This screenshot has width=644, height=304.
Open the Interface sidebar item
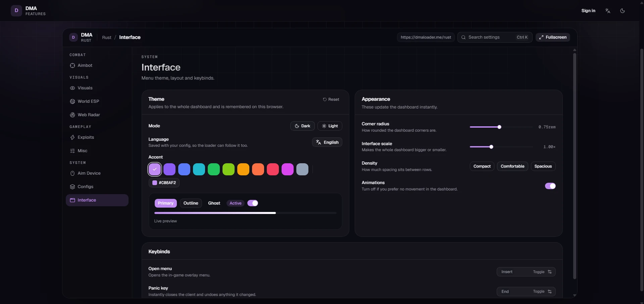click(97, 200)
